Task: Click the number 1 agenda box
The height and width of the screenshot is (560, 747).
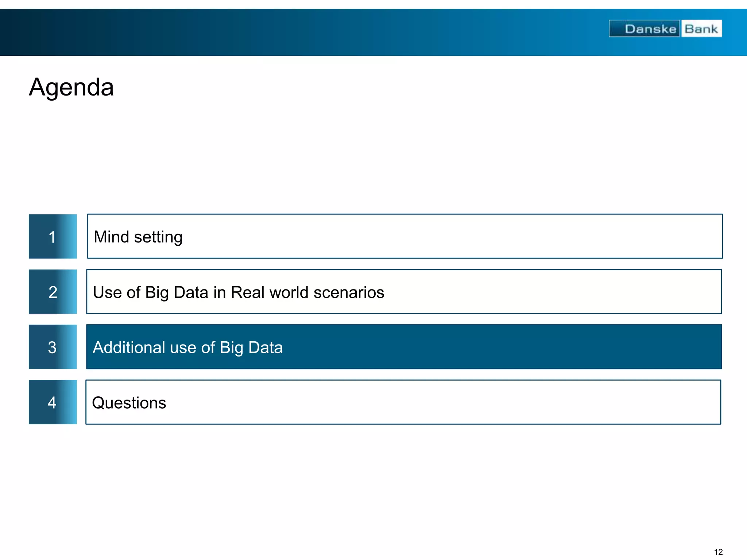Action: pos(53,237)
